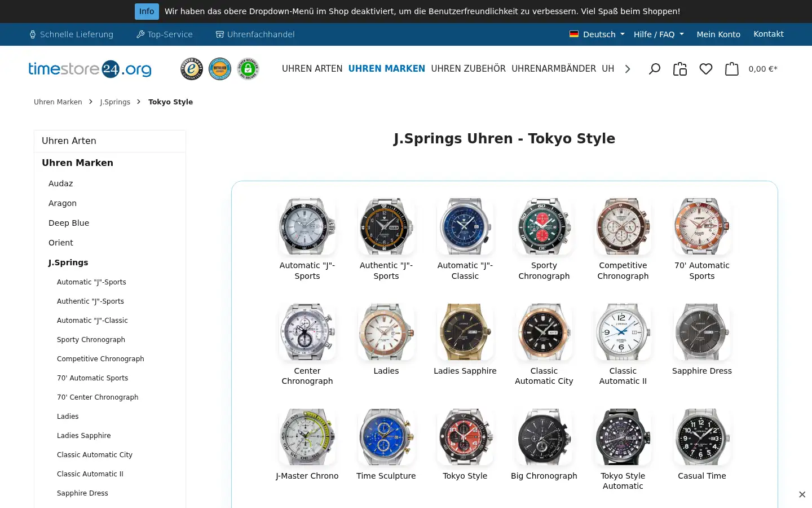Image resolution: width=812 pixels, height=508 pixels.
Task: Click Big Chronograph black watch thumbnail
Action: (x=544, y=437)
